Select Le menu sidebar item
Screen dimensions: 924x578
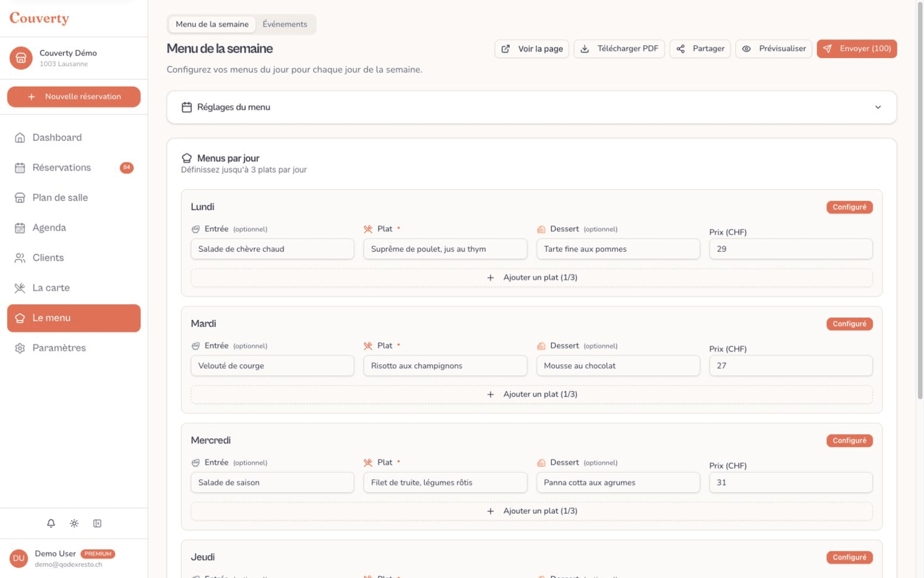[x=74, y=318]
